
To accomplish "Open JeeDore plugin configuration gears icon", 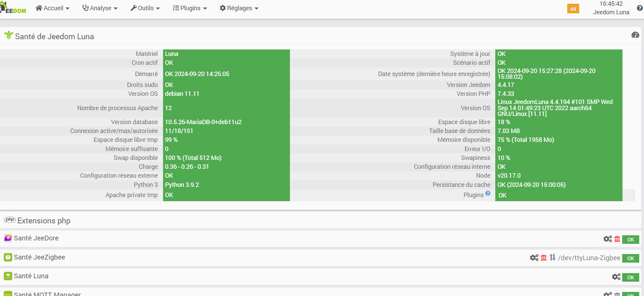I will point(608,239).
